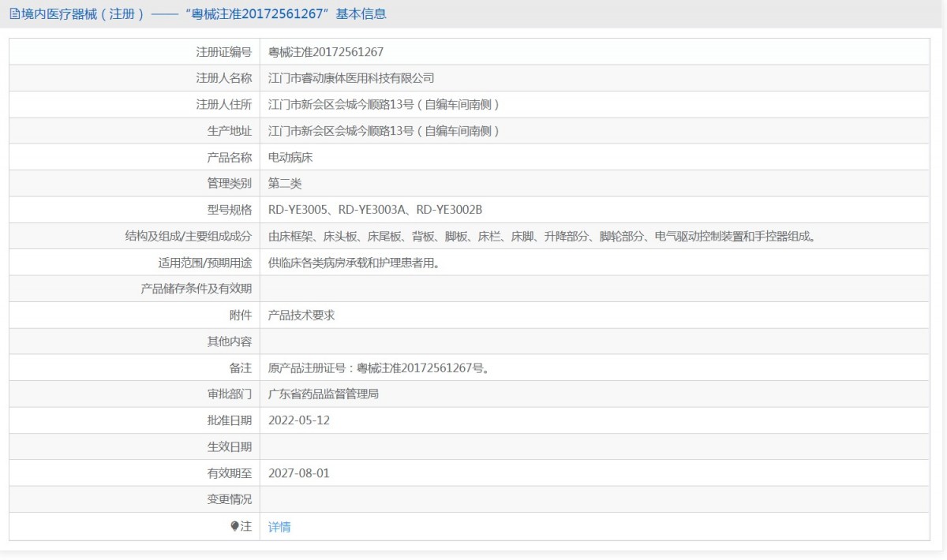Click the 其他内容 label
The image size is (947, 560).
229,342
